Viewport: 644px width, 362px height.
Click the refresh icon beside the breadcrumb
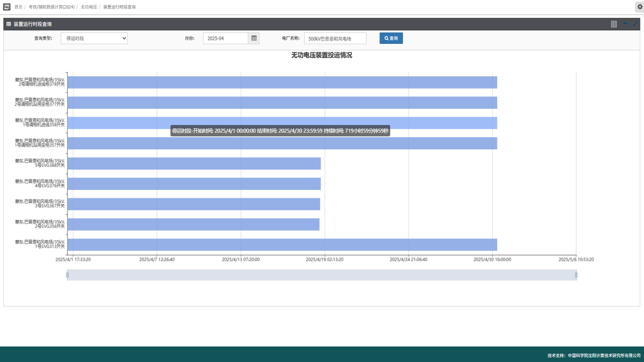tap(7, 7)
